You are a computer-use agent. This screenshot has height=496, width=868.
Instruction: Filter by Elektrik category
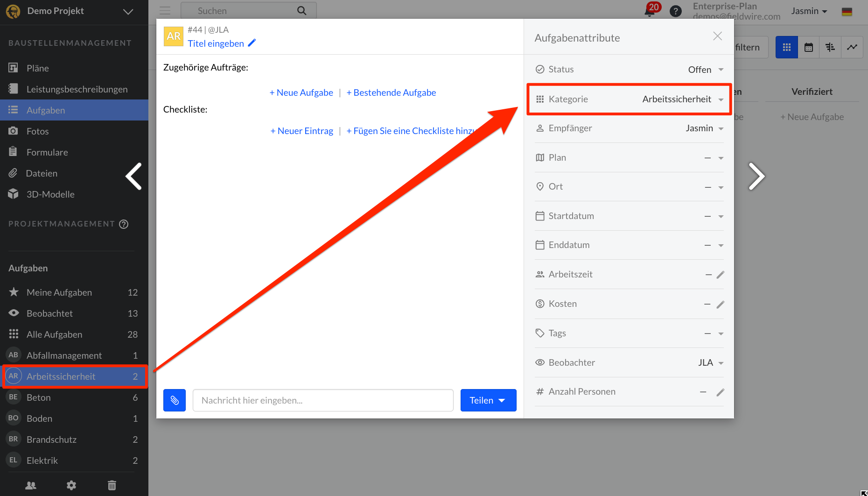coord(74,461)
